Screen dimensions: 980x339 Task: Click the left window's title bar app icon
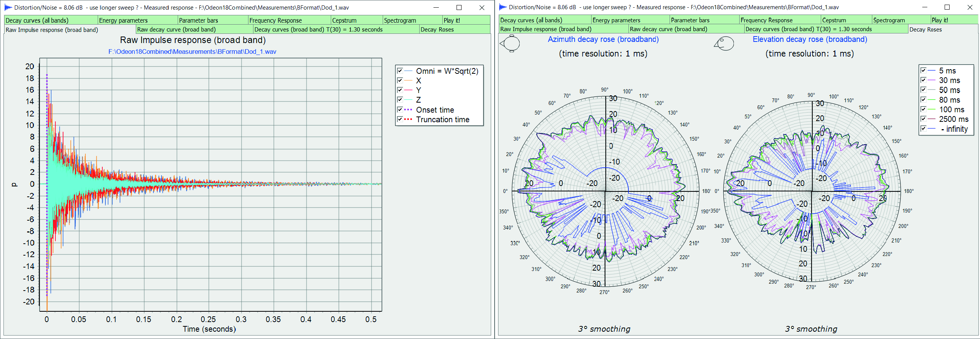pos(8,7)
